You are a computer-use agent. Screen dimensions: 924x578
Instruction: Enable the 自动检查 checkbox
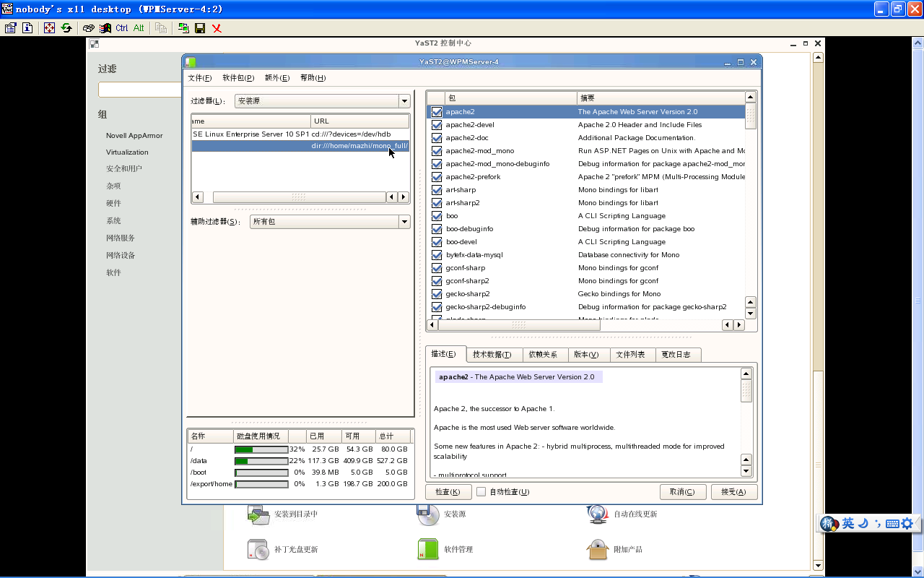coord(481,492)
